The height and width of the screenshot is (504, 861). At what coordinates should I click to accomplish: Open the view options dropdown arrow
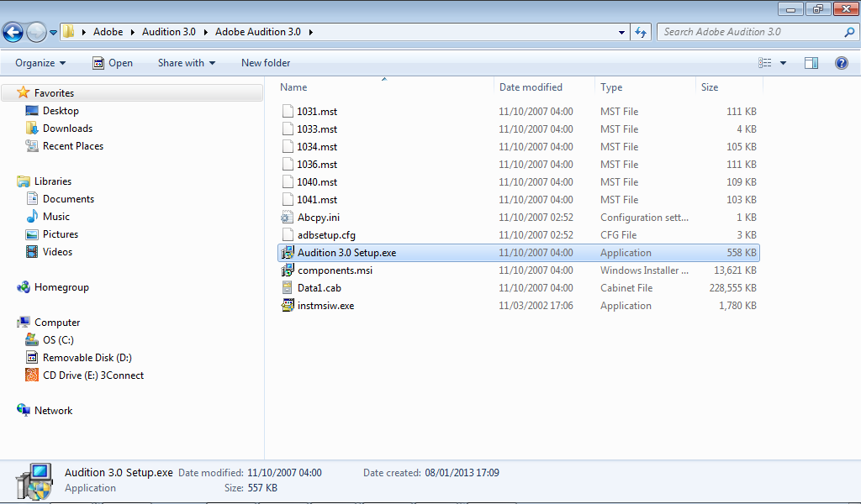click(x=783, y=63)
